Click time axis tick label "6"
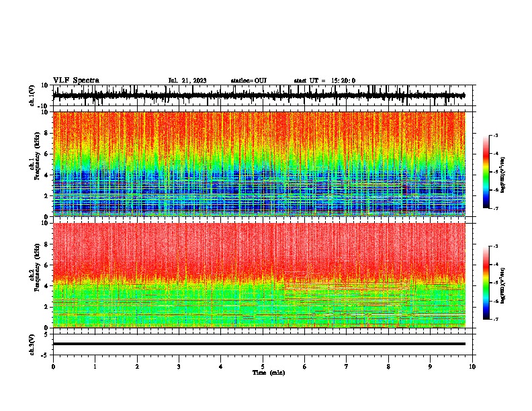The width and height of the screenshot is (532, 411). 305,367
